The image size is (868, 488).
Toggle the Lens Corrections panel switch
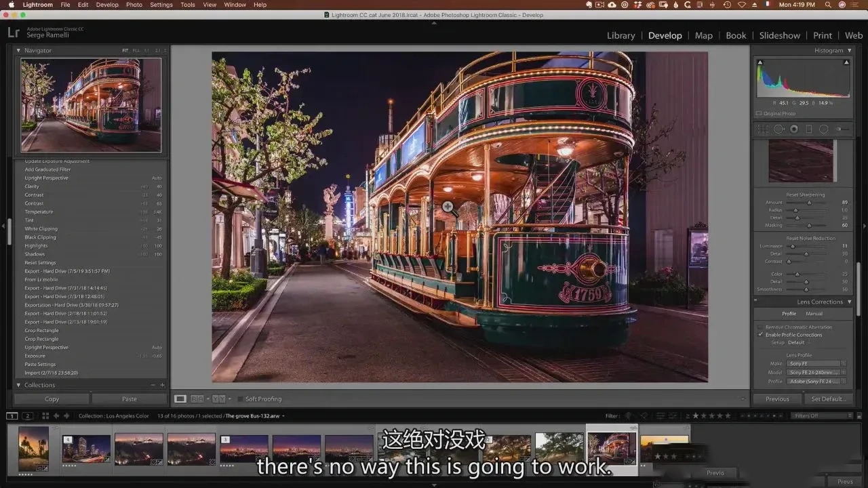(x=755, y=302)
